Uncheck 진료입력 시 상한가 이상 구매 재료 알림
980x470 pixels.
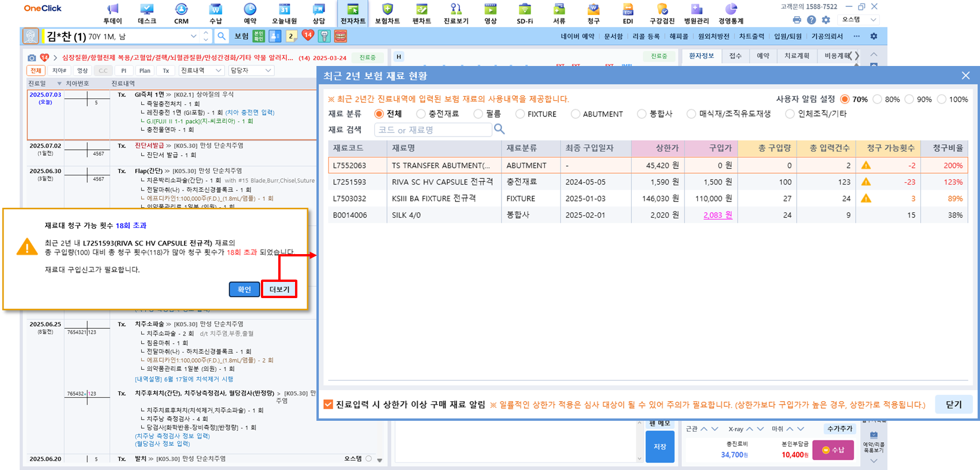coord(329,405)
